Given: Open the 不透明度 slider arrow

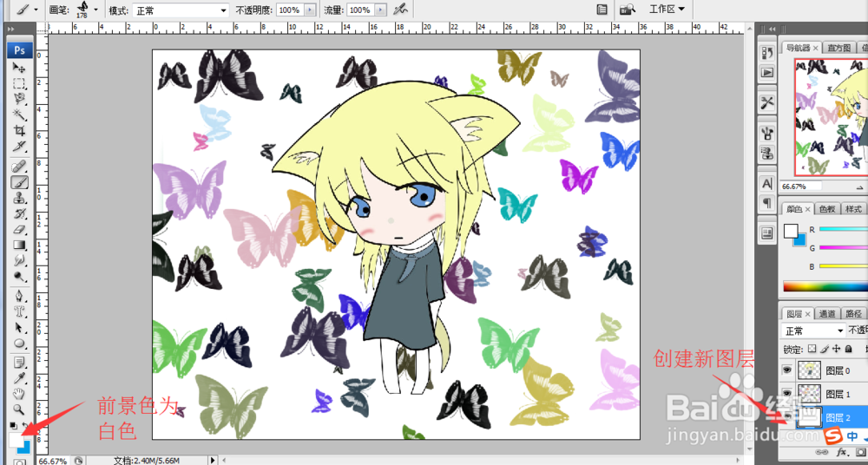Looking at the screenshot, I should (x=311, y=10).
